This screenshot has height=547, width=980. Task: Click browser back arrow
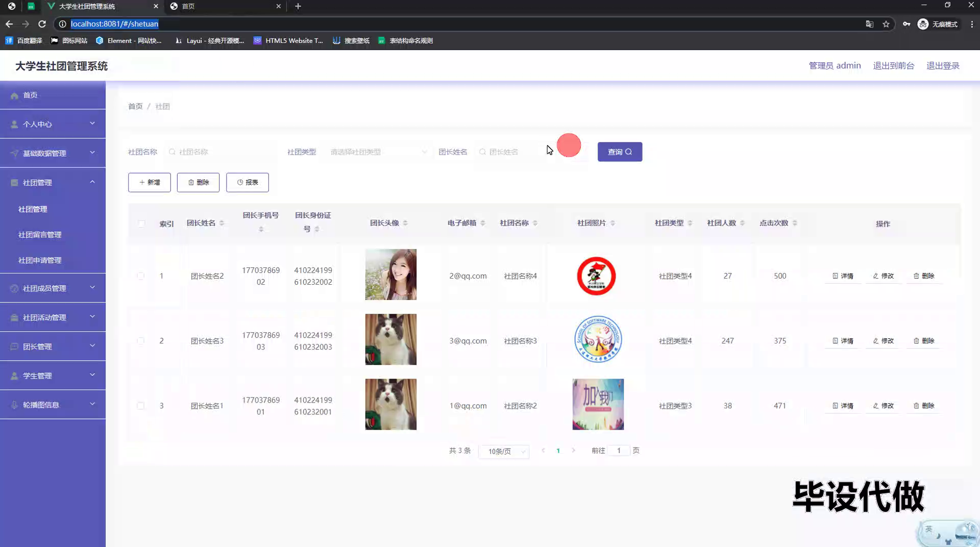pyautogui.click(x=9, y=24)
